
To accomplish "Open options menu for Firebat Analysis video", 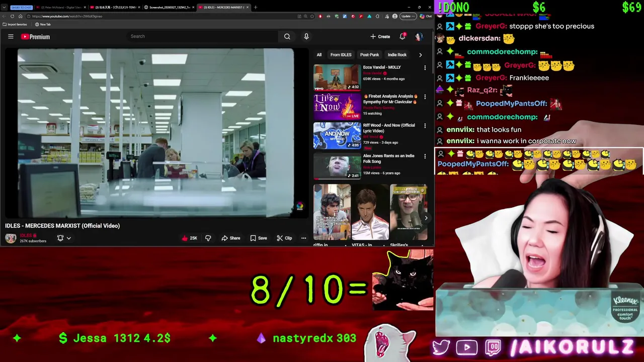I will click(x=425, y=97).
